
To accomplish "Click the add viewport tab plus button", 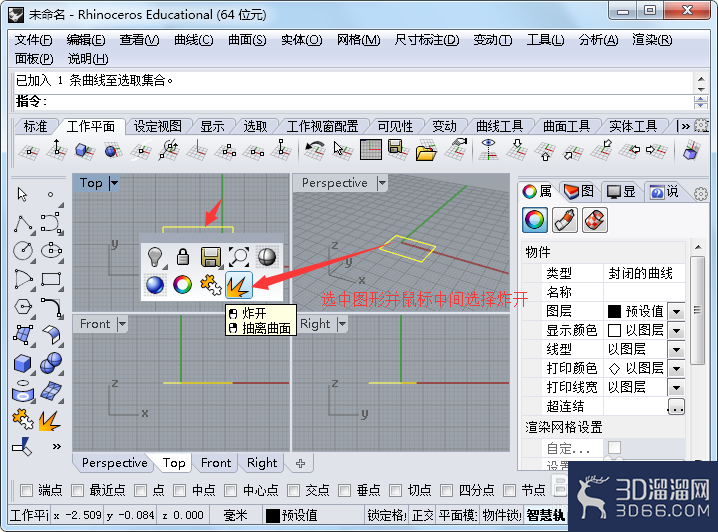I will point(300,463).
